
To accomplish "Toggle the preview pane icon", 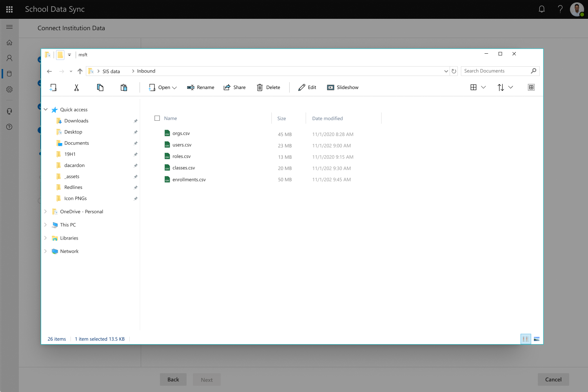I will tap(531, 87).
